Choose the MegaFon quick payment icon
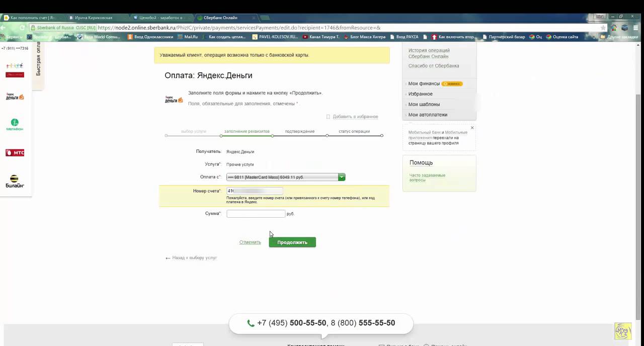The image size is (644, 346). coord(15,125)
